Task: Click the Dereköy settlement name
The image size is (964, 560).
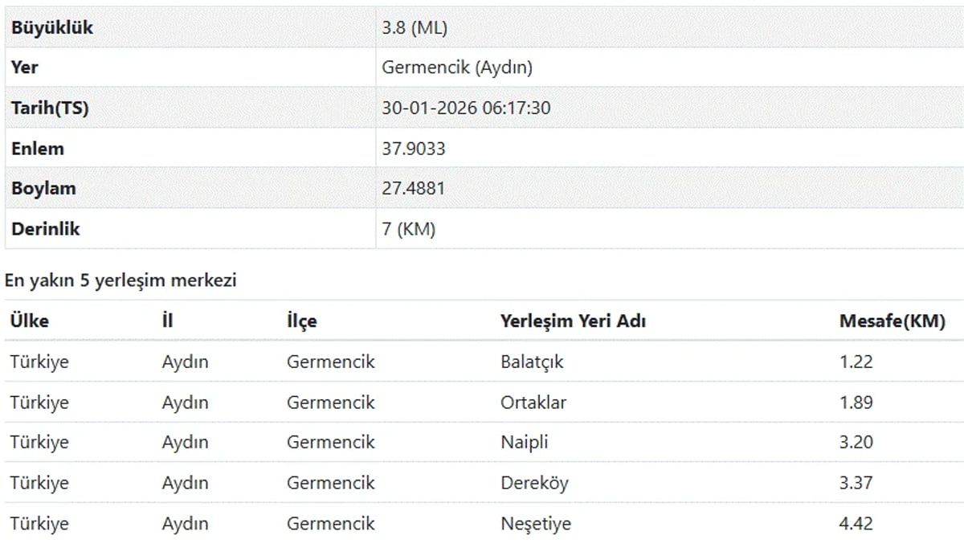Action: pos(534,483)
